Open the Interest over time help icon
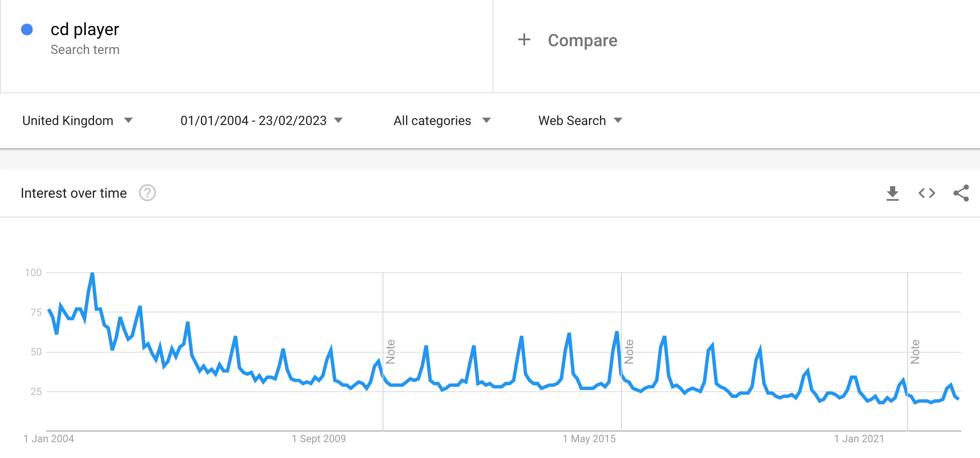The image size is (980, 458). (x=147, y=193)
